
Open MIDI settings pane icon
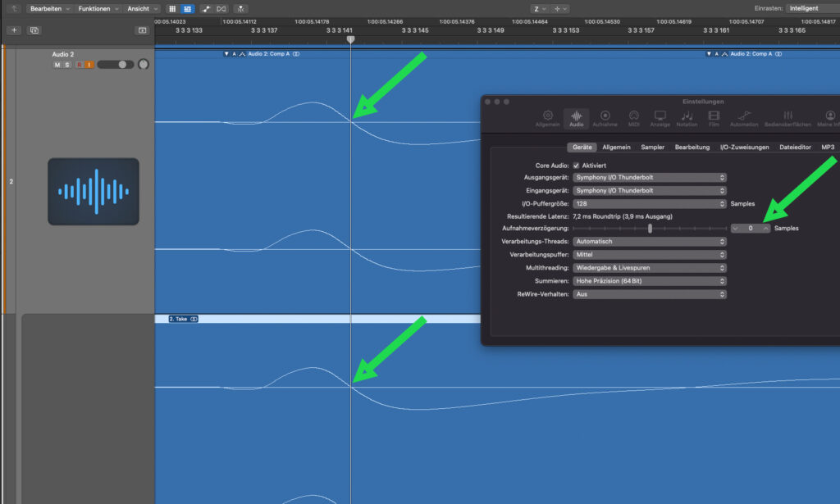click(x=634, y=119)
